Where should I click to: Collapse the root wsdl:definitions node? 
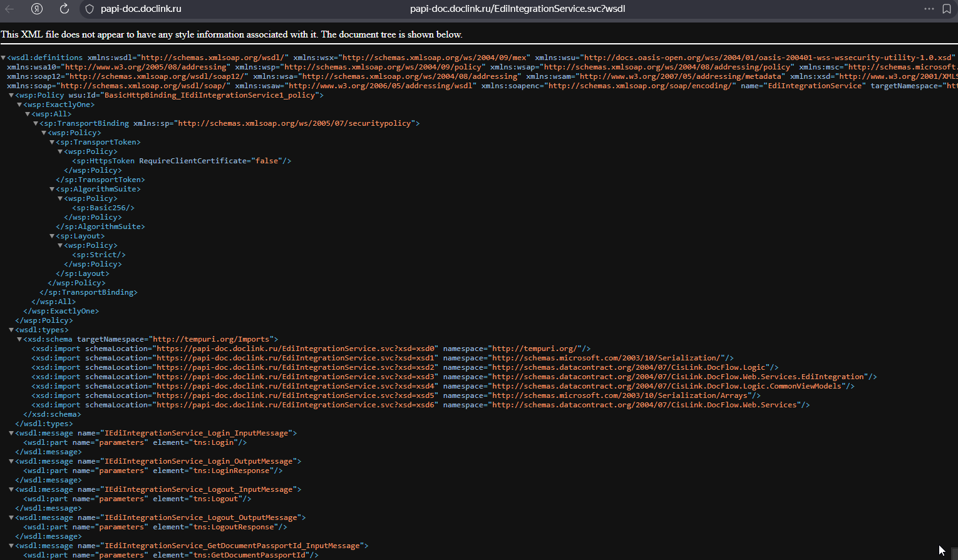(3, 58)
